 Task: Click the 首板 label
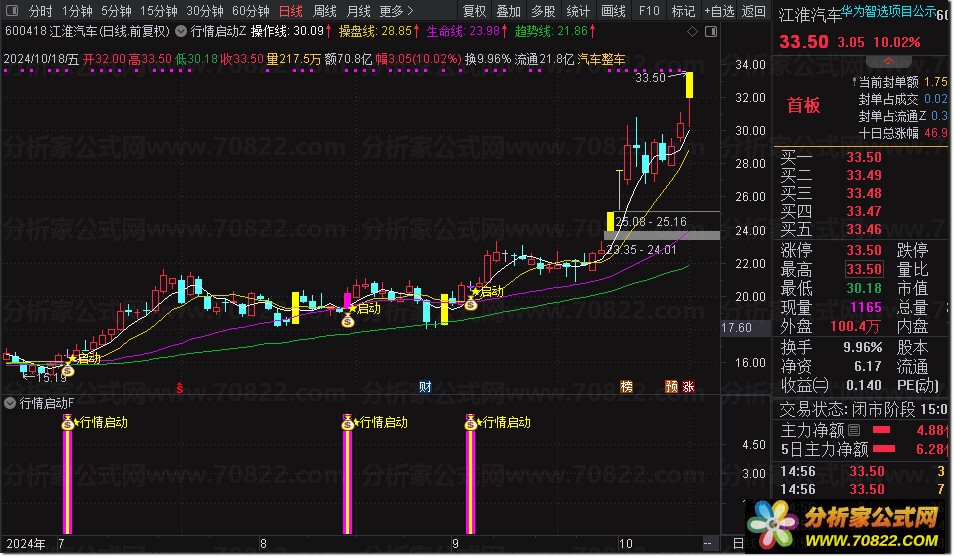tap(803, 105)
